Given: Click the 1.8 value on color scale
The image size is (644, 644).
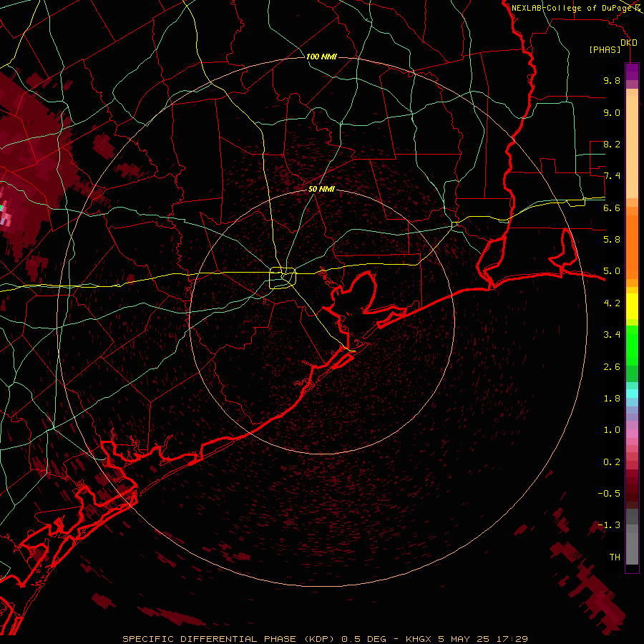Looking at the screenshot, I should tap(612, 399).
